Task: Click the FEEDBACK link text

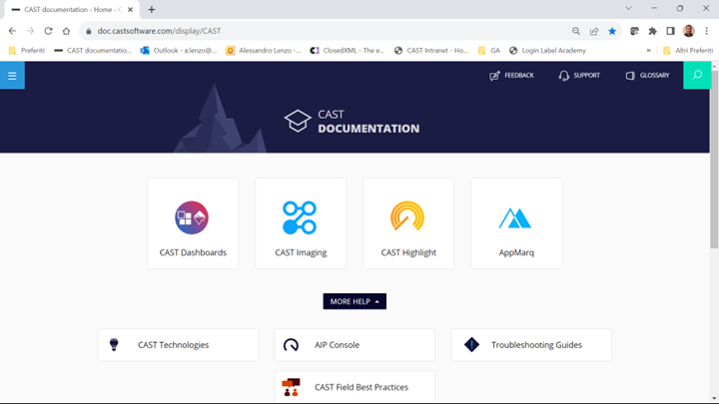Action: click(x=519, y=76)
